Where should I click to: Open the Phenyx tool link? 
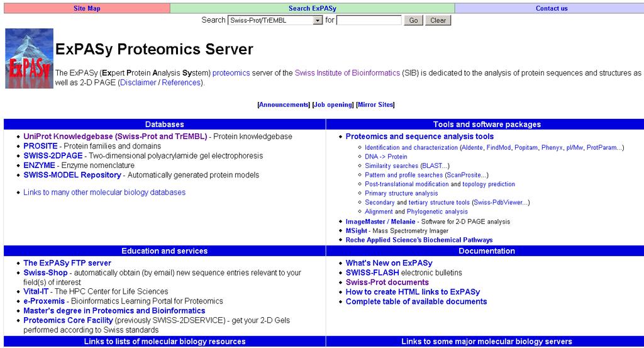(552, 147)
